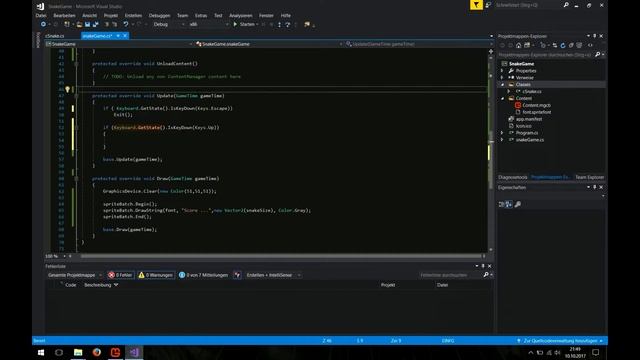The height and width of the screenshot is (360, 640).
Task: Expand the snakeGame.cs tree node
Action: coord(502,140)
